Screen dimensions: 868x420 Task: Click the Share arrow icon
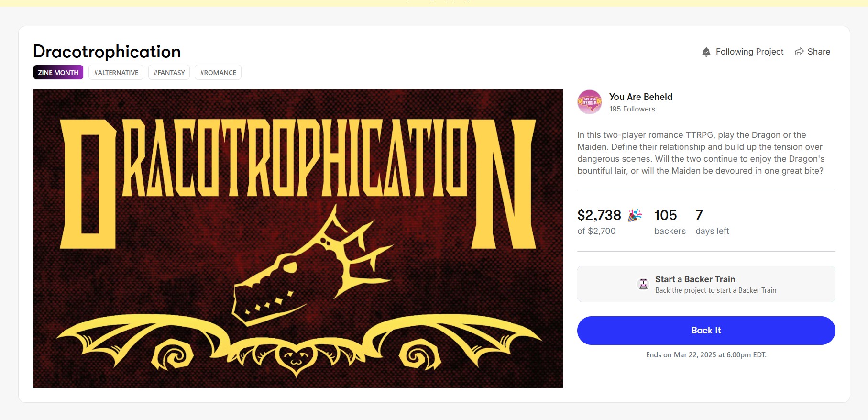(799, 52)
